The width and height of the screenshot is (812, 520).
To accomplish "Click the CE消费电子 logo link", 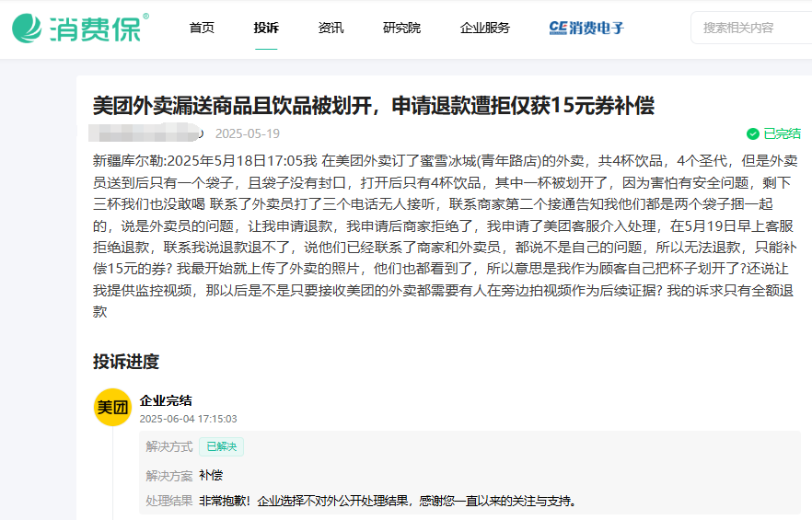I will coord(586,28).
